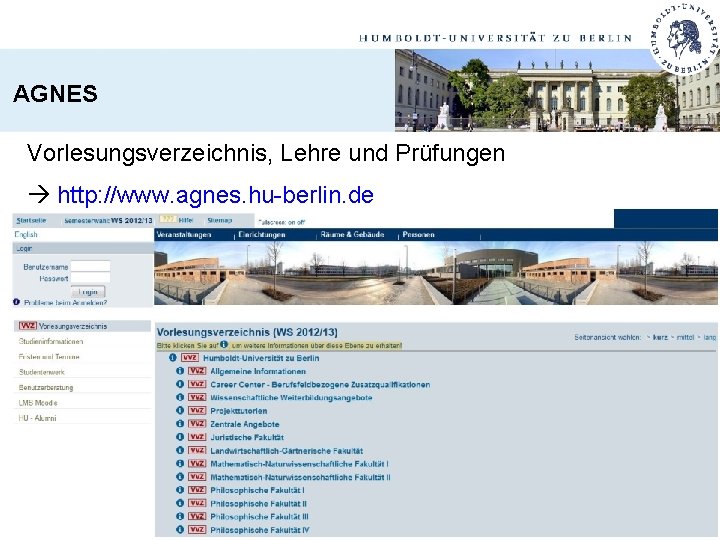Expand Wissenschaftliche Weiterbildungsangebote entry
Image resolution: width=720 pixels, height=540 pixels.
[291, 398]
